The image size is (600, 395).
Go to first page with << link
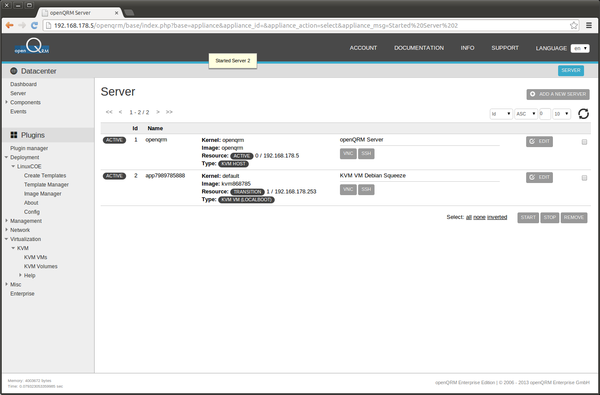[x=109, y=112]
